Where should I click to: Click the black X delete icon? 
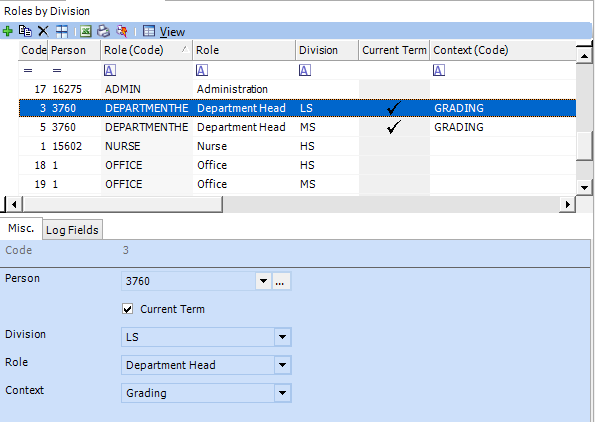pyautogui.click(x=43, y=31)
